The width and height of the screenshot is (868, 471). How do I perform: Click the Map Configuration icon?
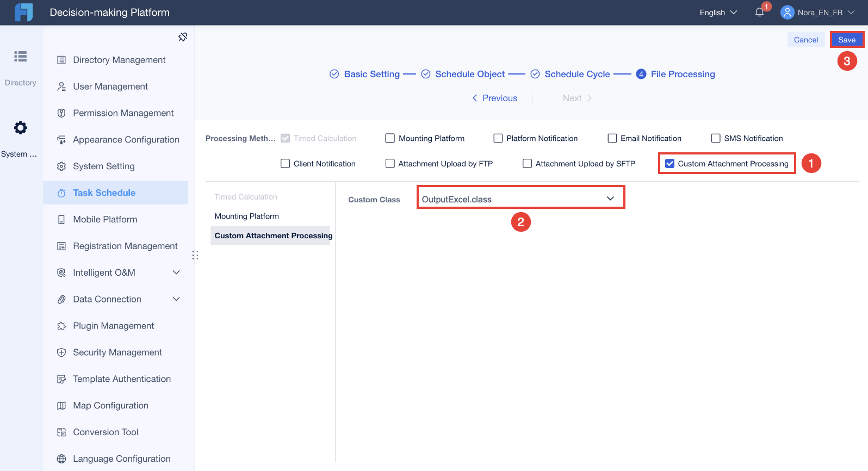(x=61, y=406)
